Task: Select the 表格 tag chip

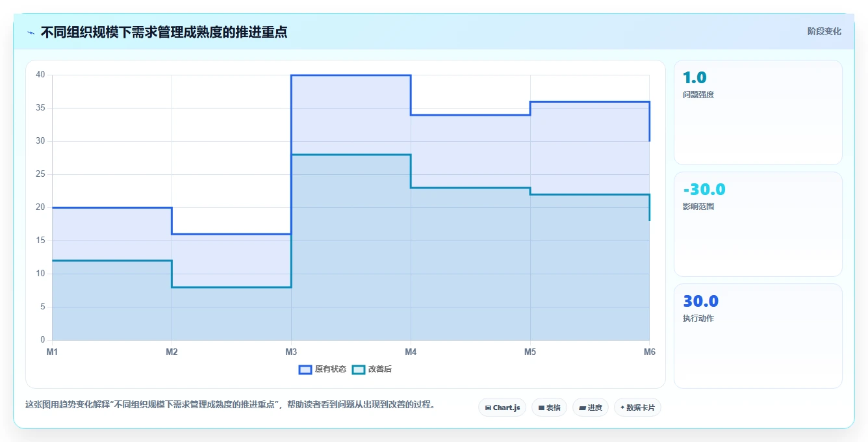Action: (x=549, y=408)
